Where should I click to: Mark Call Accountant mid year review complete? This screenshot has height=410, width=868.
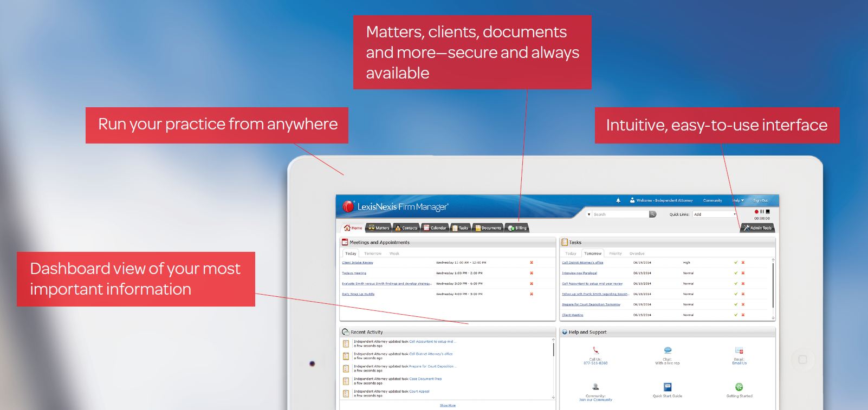click(x=736, y=283)
